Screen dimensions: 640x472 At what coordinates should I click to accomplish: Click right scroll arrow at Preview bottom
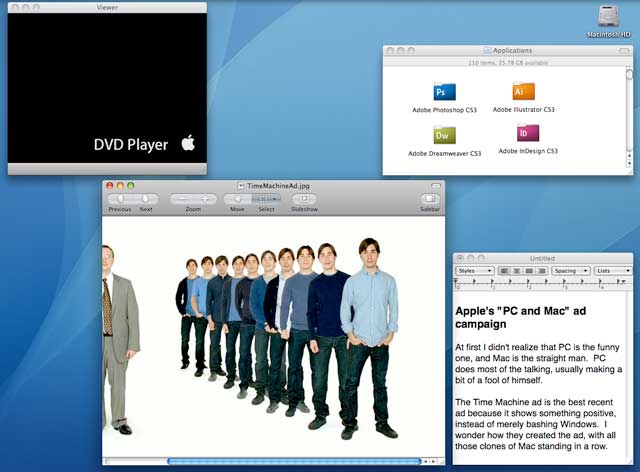click(434, 461)
